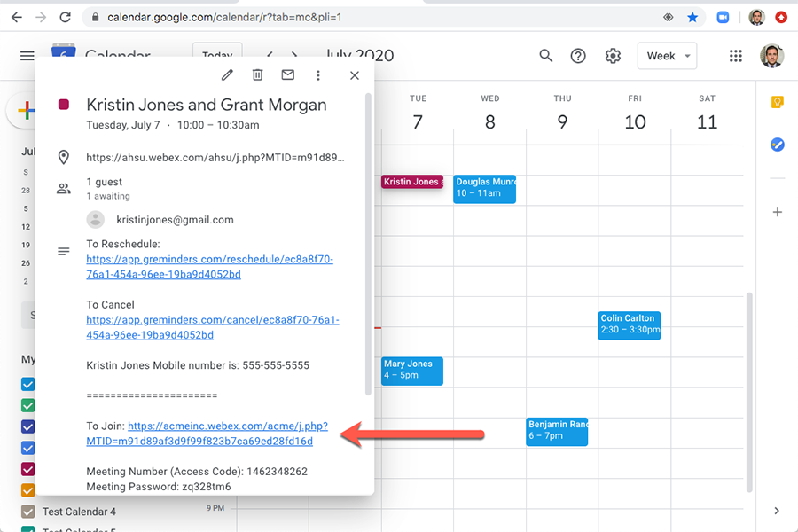
Task: Open the Kristin Jones event on Tuesday
Action: (x=412, y=182)
